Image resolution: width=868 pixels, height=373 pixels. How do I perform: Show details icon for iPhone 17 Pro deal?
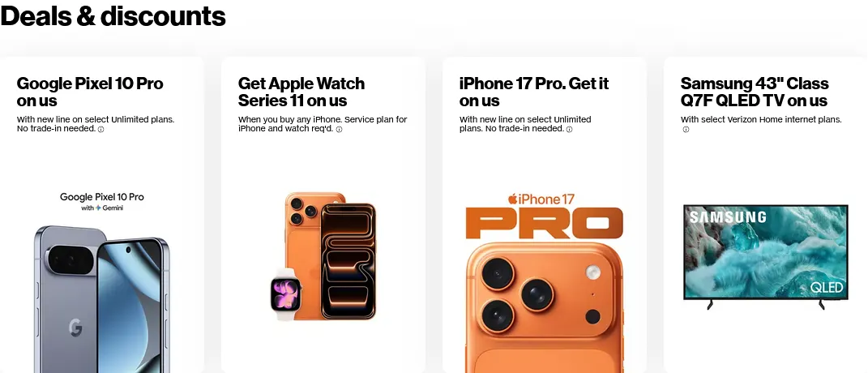569,129
